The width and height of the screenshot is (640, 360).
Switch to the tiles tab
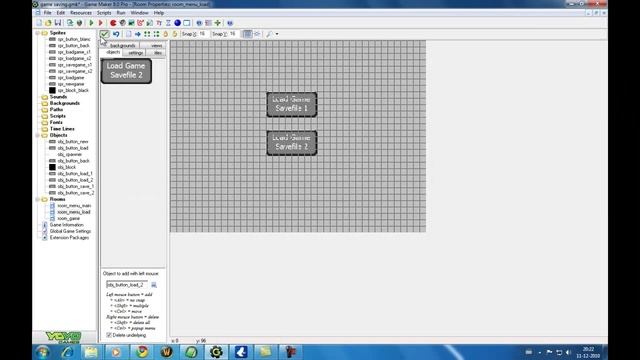click(x=157, y=53)
